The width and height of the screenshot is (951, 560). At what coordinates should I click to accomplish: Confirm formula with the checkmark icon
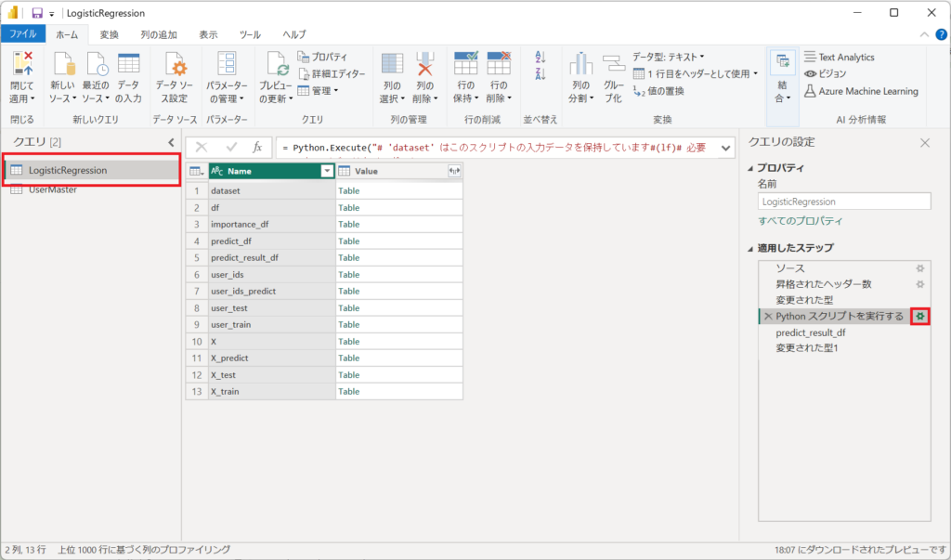[x=231, y=147]
